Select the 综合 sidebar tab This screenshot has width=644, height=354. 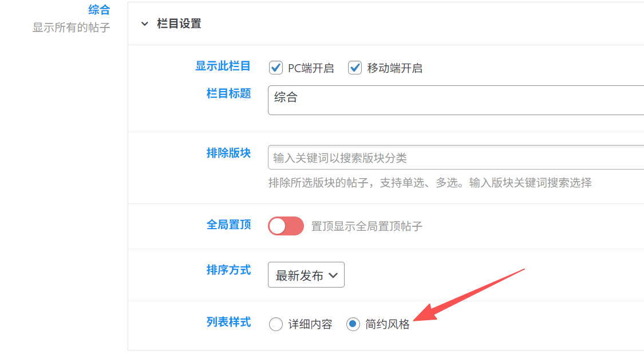(x=99, y=10)
